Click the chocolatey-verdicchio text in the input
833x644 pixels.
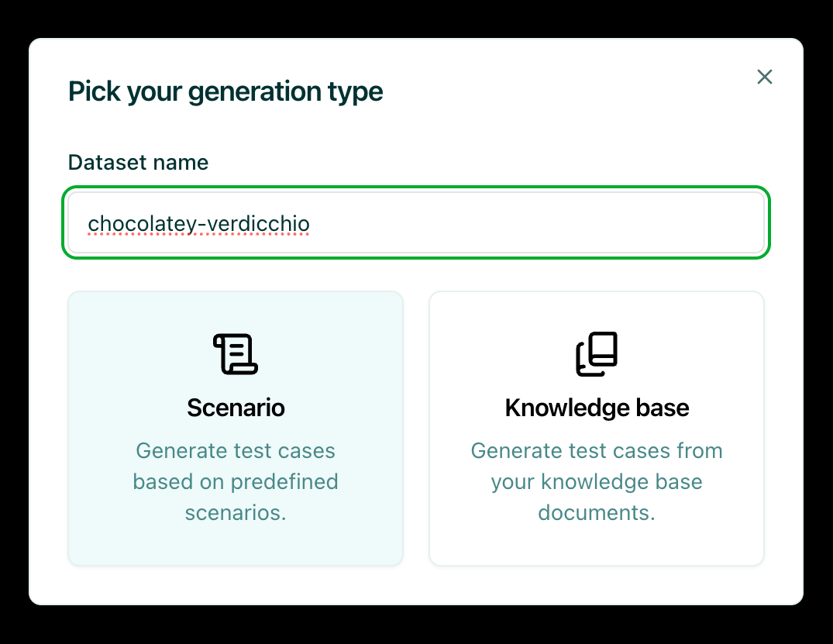click(199, 222)
